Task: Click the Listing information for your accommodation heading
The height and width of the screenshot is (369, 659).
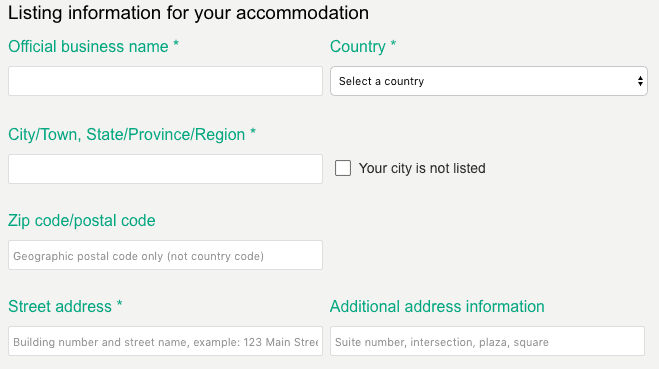Action: (188, 13)
